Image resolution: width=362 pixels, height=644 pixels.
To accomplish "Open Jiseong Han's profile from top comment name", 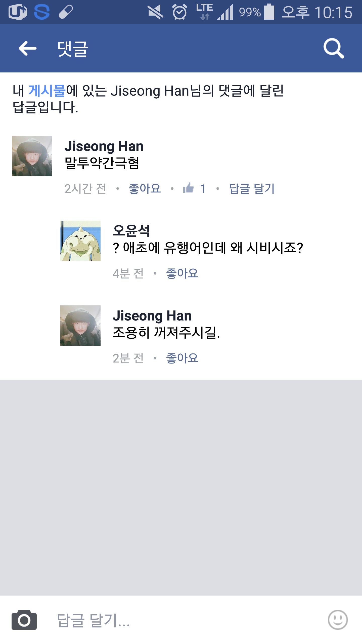I will pyautogui.click(x=104, y=146).
